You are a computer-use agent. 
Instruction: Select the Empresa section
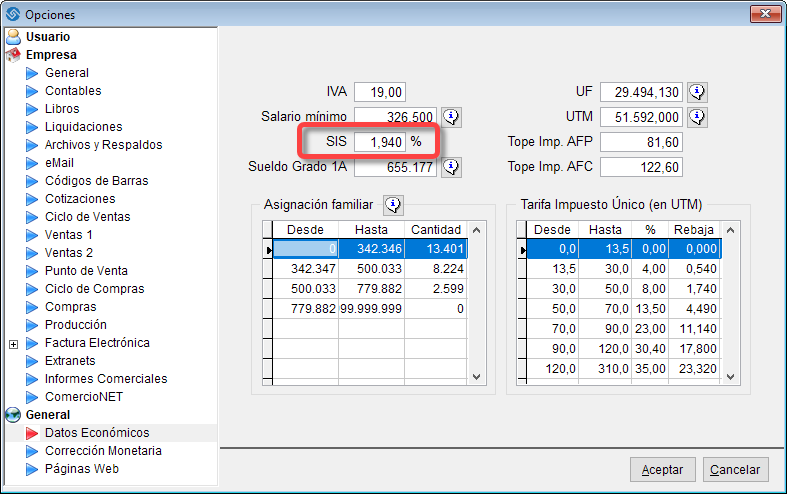(x=51, y=55)
